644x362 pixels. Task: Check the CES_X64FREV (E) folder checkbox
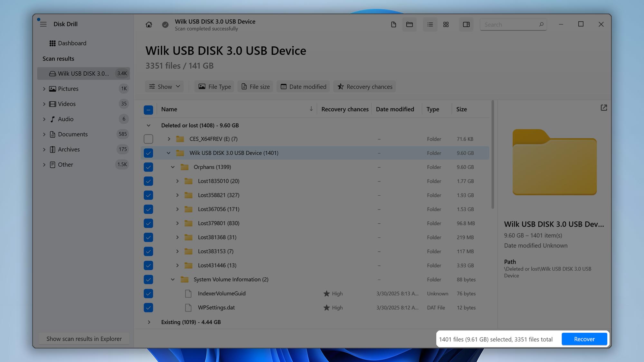coord(148,139)
